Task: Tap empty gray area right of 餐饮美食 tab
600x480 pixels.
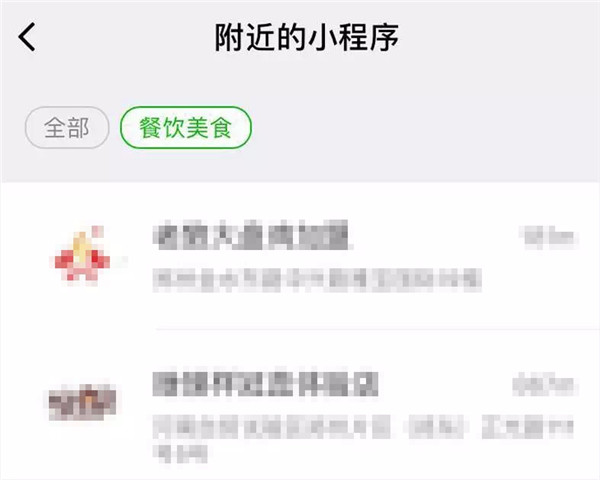Action: pyautogui.click(x=425, y=127)
